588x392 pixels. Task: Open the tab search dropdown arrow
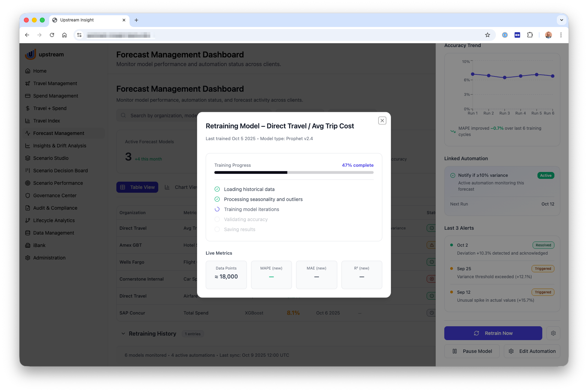pyautogui.click(x=561, y=20)
